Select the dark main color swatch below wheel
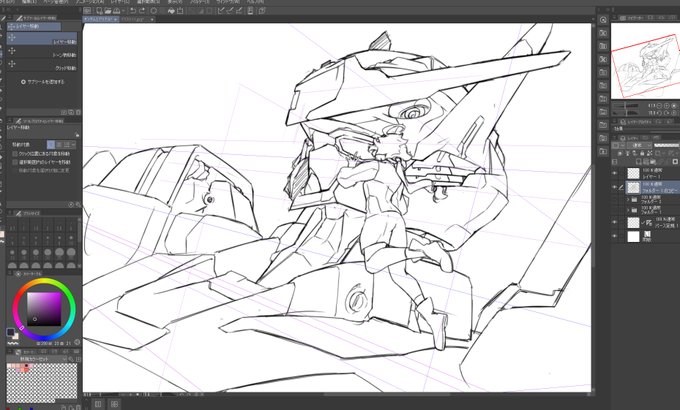The height and width of the screenshot is (410, 680). [x=10, y=332]
